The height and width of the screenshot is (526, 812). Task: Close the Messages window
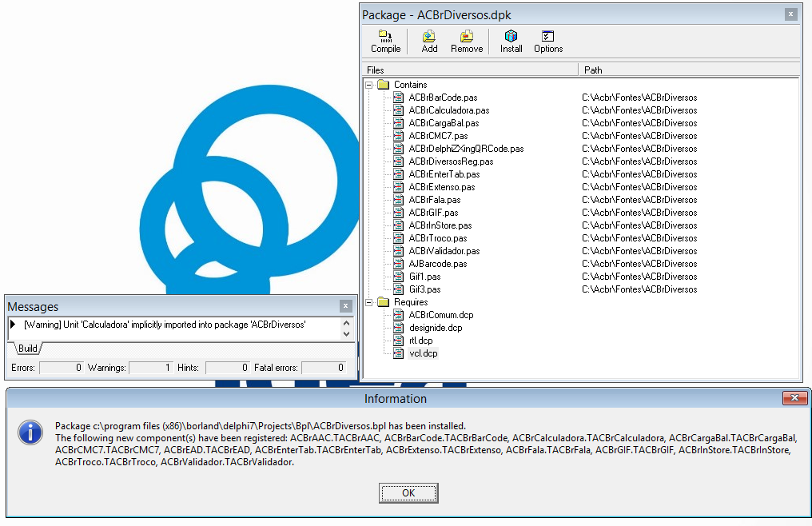[x=345, y=306]
